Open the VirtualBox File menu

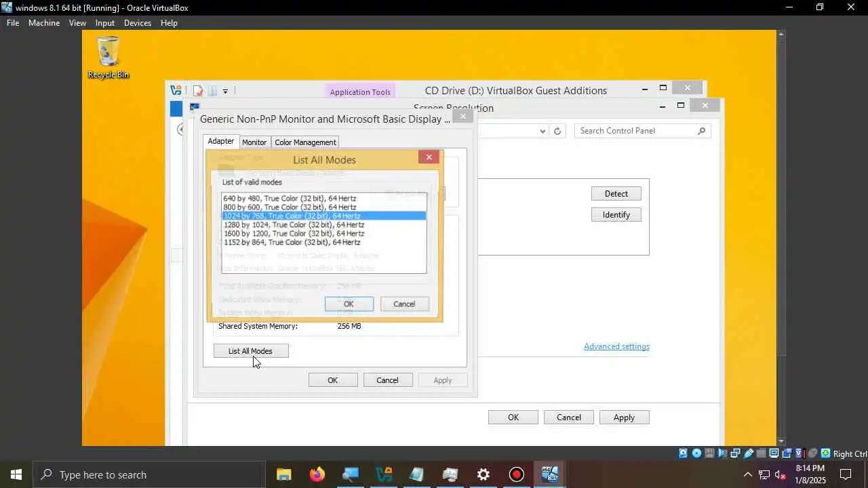13,23
